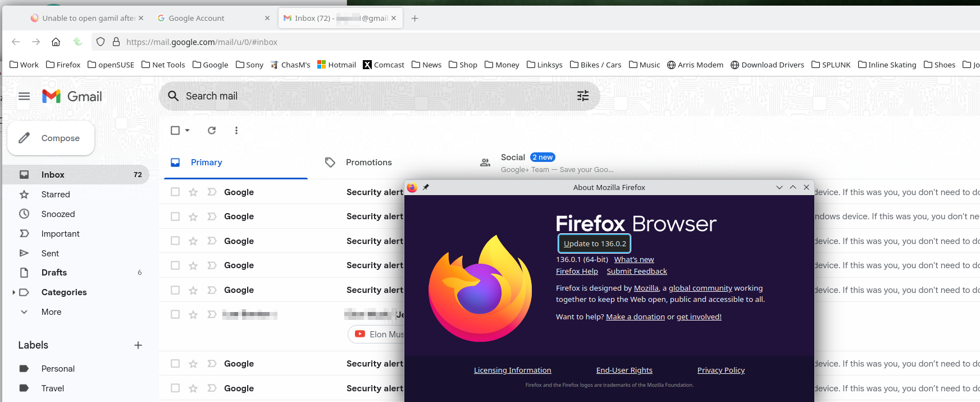This screenshot has height=402, width=980.
Task: Click the pin icon in About Firefox titlebar
Action: pos(426,187)
